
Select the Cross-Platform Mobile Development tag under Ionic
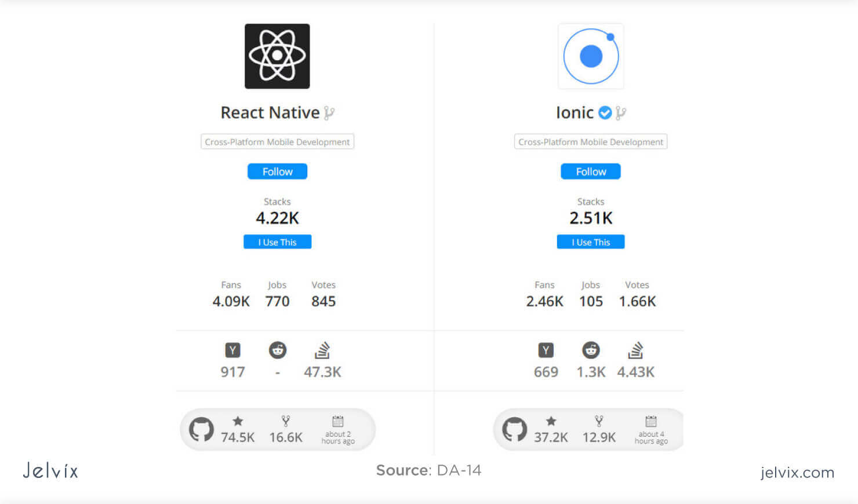pos(590,141)
